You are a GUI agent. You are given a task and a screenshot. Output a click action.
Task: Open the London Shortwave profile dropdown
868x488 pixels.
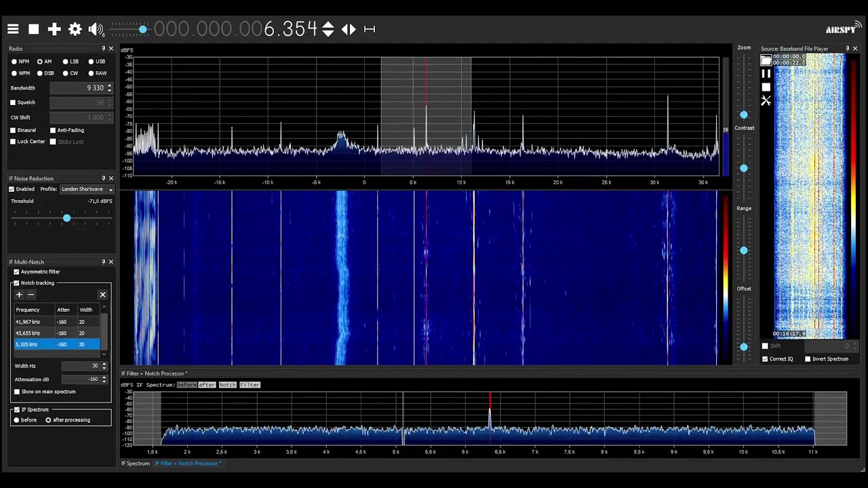[x=87, y=189]
